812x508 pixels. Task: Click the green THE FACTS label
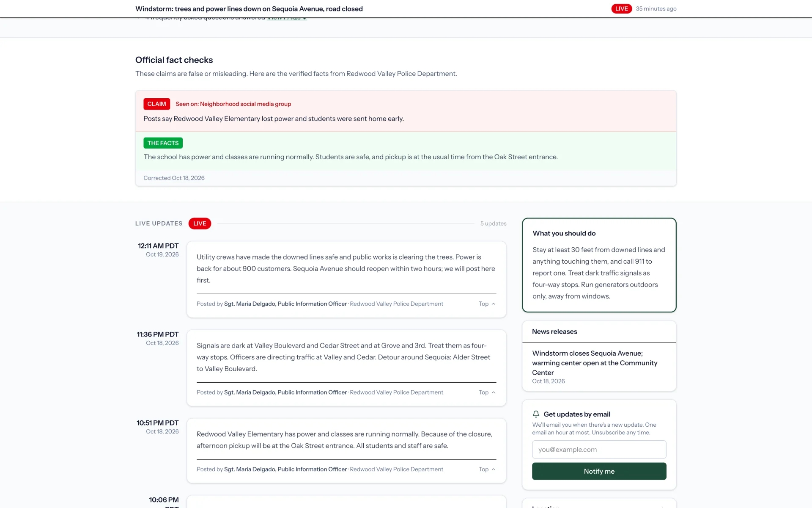[163, 143]
